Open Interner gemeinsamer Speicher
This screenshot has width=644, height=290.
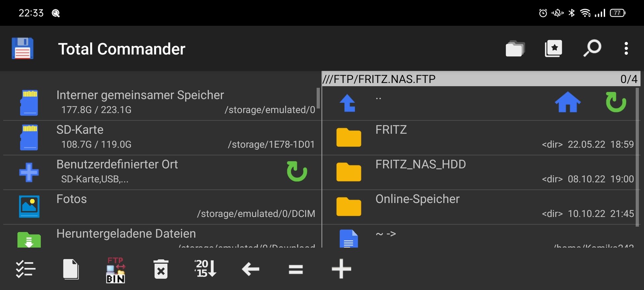click(140, 95)
